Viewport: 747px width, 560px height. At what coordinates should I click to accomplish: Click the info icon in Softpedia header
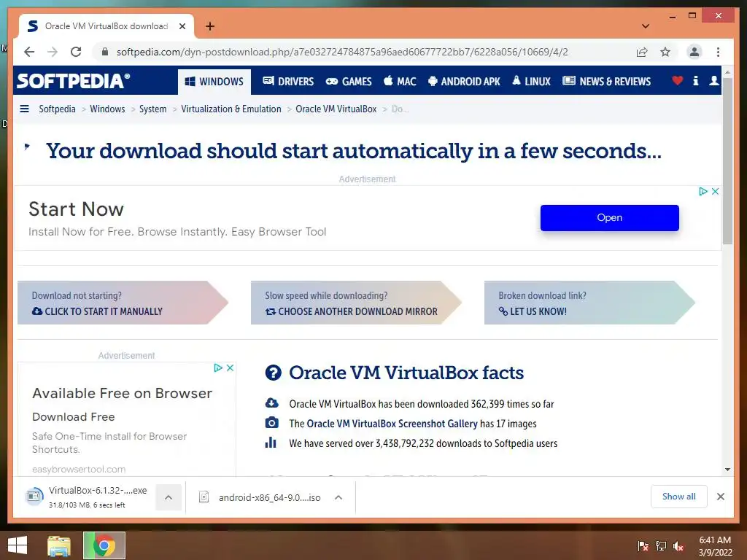pos(695,80)
